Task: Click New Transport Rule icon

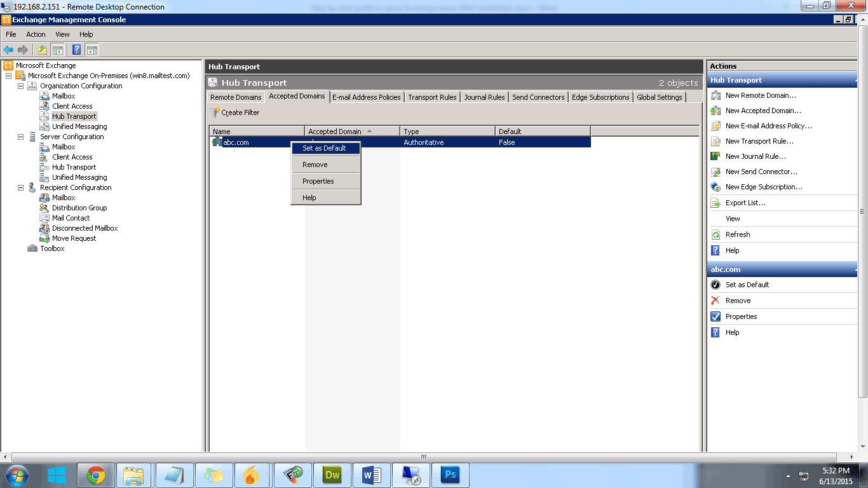Action: tap(715, 141)
